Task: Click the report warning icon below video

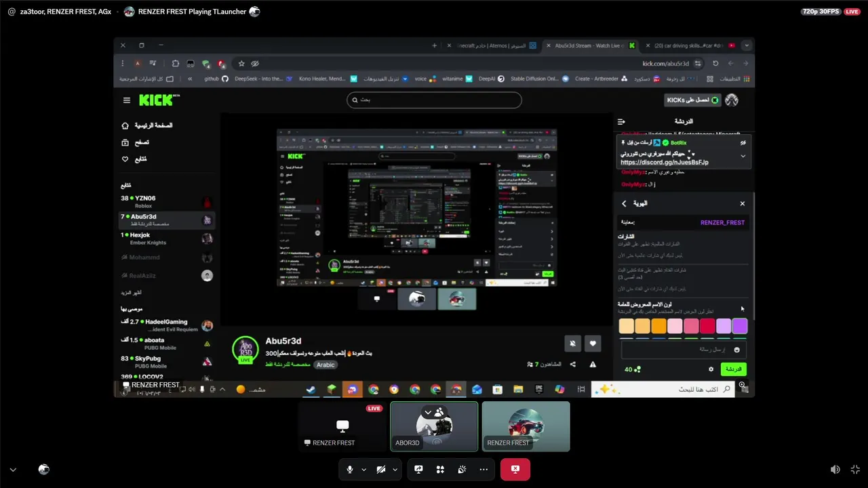Action: [593, 365]
